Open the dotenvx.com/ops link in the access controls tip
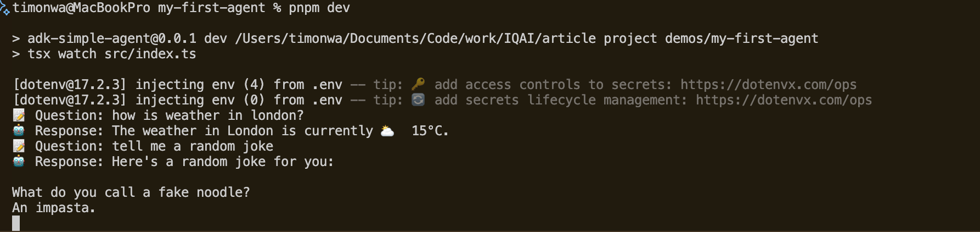Viewport: 980px width, 232px height. 768,85
